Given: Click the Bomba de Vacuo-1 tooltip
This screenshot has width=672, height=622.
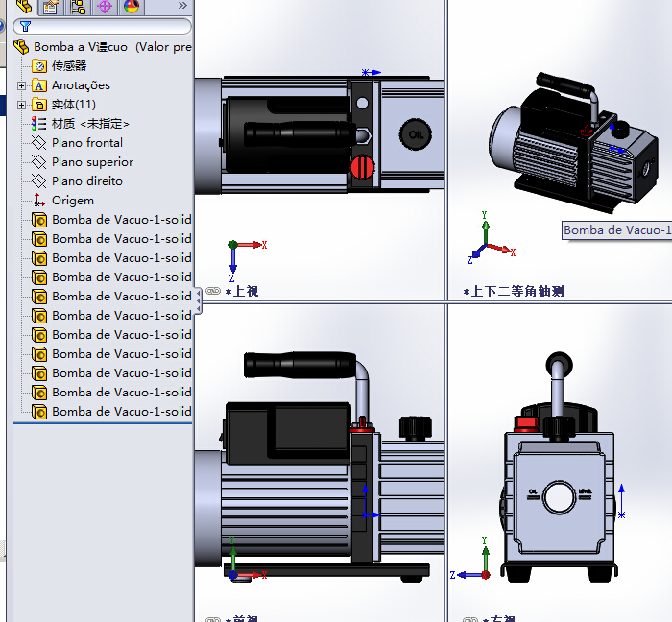Looking at the screenshot, I should tap(616, 230).
